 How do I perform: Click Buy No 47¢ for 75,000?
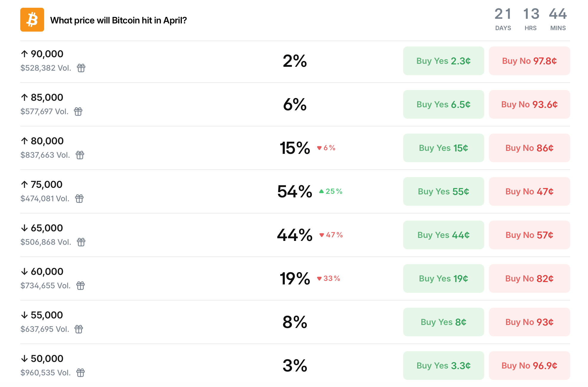click(529, 191)
